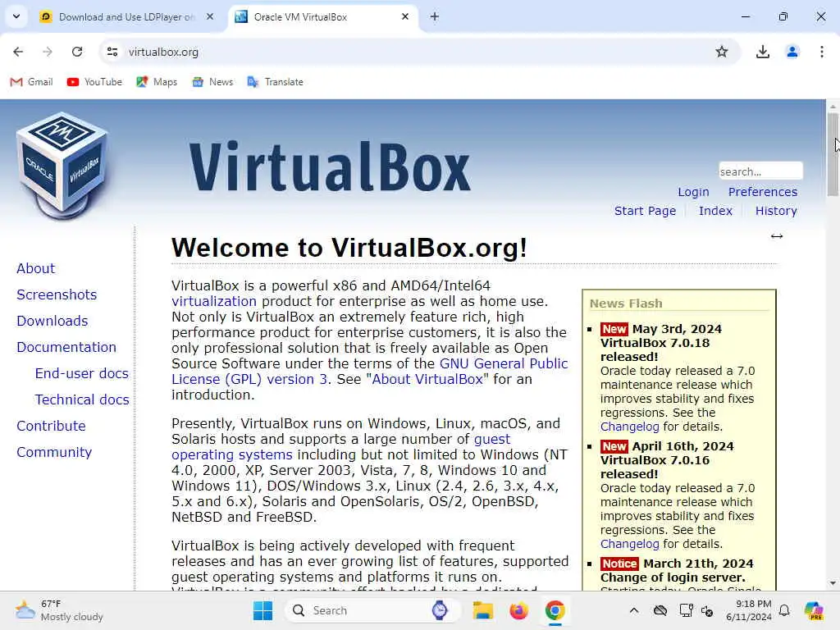
Task: Open File Explorer from taskbar
Action: [x=482, y=610]
